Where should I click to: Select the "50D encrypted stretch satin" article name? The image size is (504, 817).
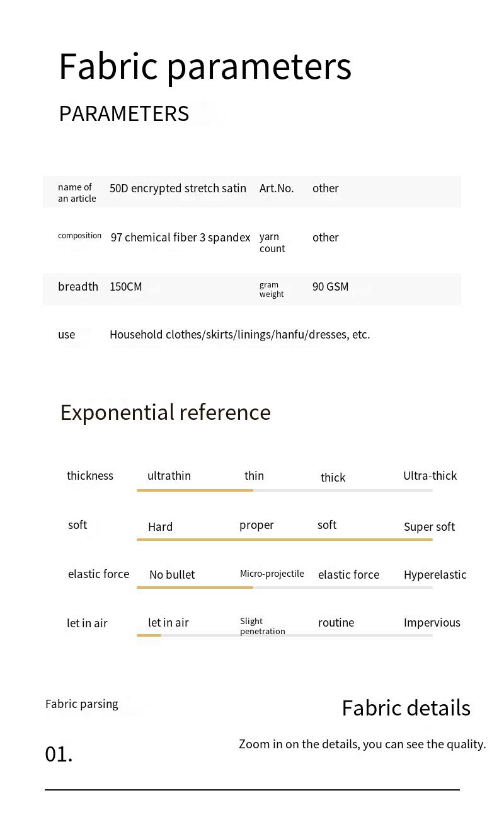tap(178, 188)
